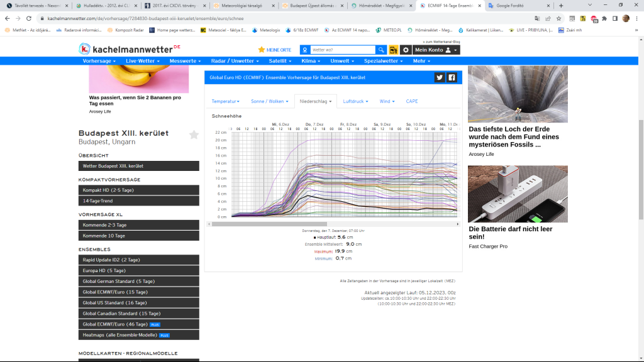Open the browser Extensions puzzle icon
The height and width of the screenshot is (362, 644).
(604, 19)
